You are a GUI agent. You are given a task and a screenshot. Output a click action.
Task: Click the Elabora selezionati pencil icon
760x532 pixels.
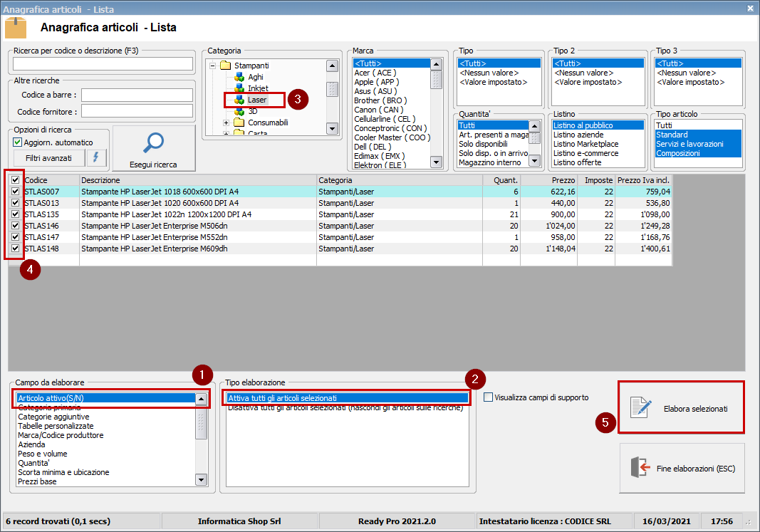point(641,407)
